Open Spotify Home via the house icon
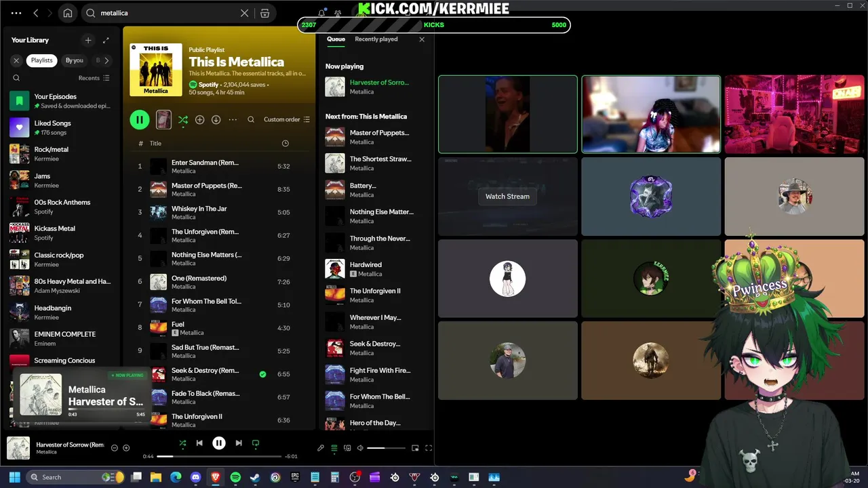The width and height of the screenshot is (868, 488). click(x=68, y=13)
